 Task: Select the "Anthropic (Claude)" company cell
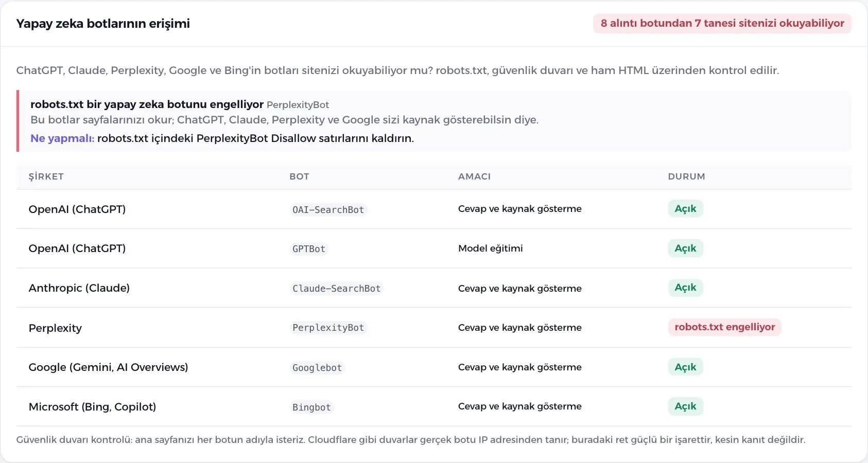pyautogui.click(x=79, y=288)
